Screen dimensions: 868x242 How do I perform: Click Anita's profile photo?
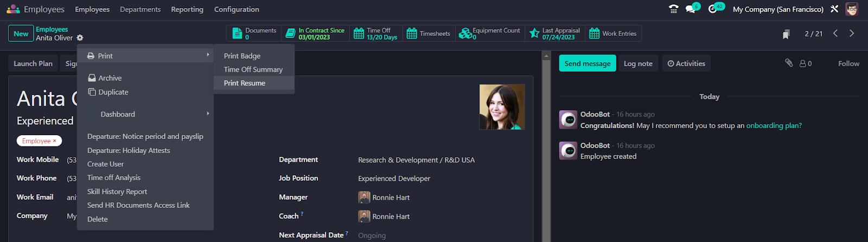(x=502, y=107)
